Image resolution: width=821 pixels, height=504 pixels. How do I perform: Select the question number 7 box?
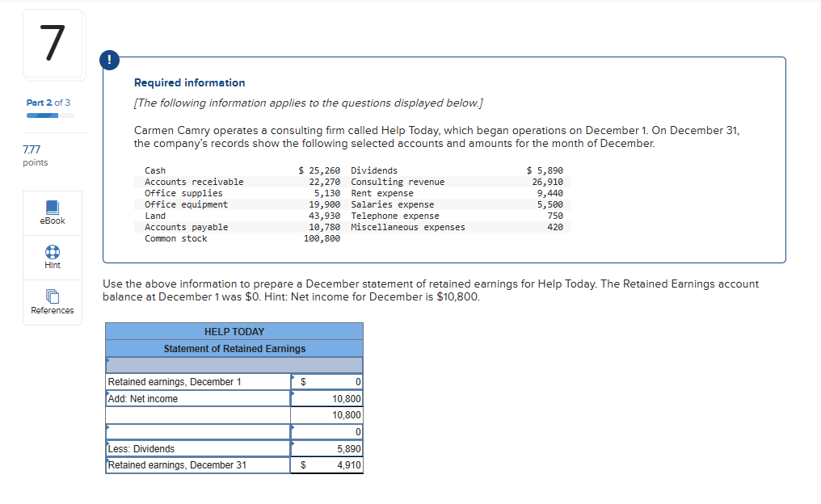(x=53, y=44)
